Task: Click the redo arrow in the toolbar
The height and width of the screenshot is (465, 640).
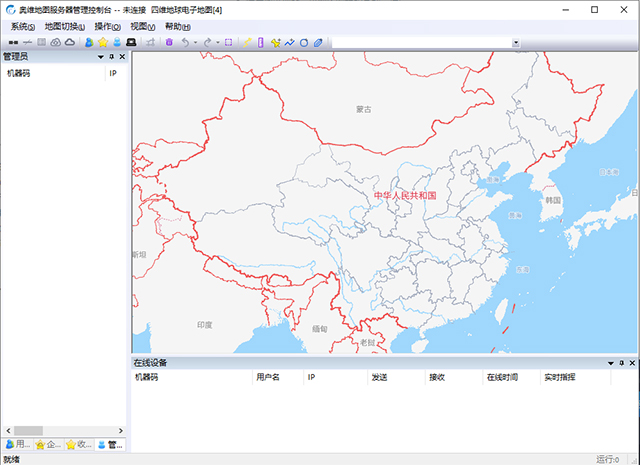Action: (208, 43)
